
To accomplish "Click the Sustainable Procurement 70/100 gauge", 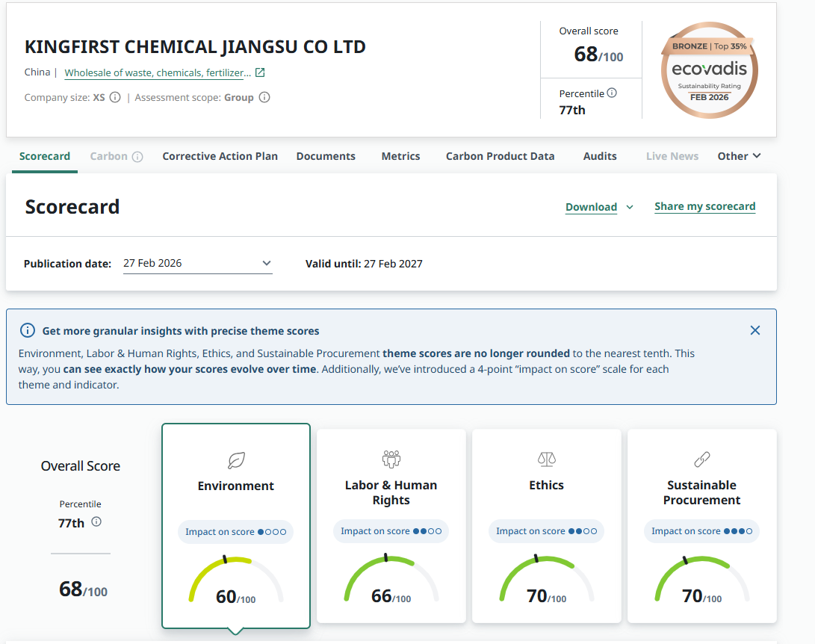I will 702,580.
